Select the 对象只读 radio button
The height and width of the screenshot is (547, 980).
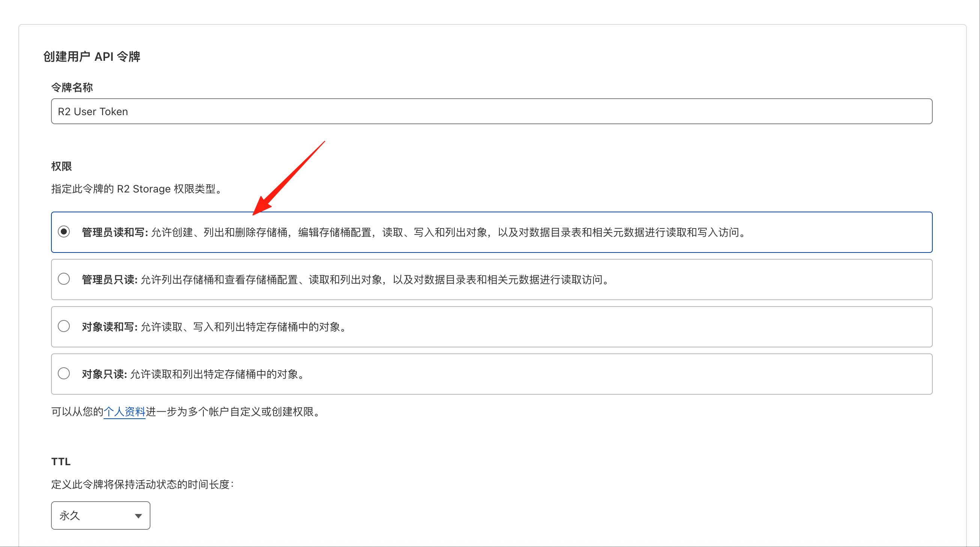[x=64, y=373]
